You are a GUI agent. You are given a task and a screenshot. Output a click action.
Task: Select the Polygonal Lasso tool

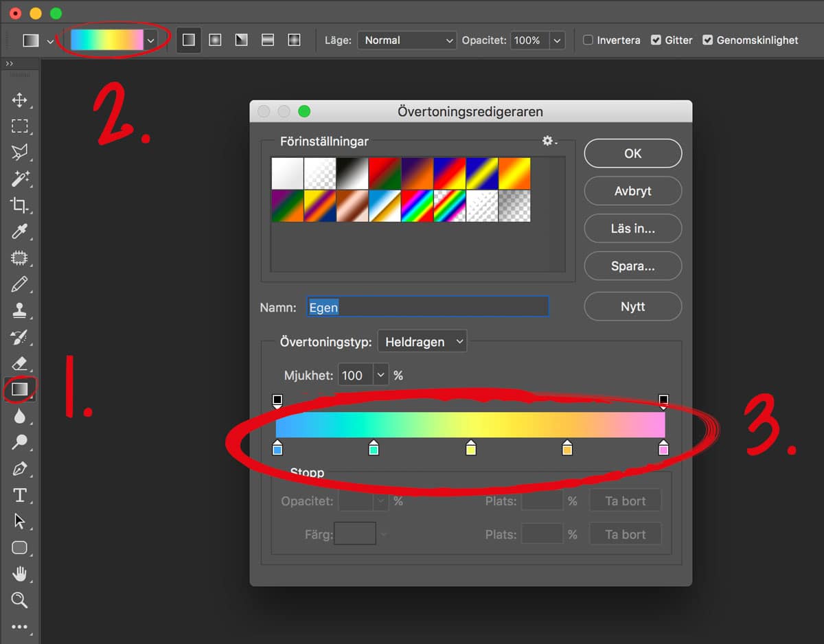pyautogui.click(x=19, y=152)
